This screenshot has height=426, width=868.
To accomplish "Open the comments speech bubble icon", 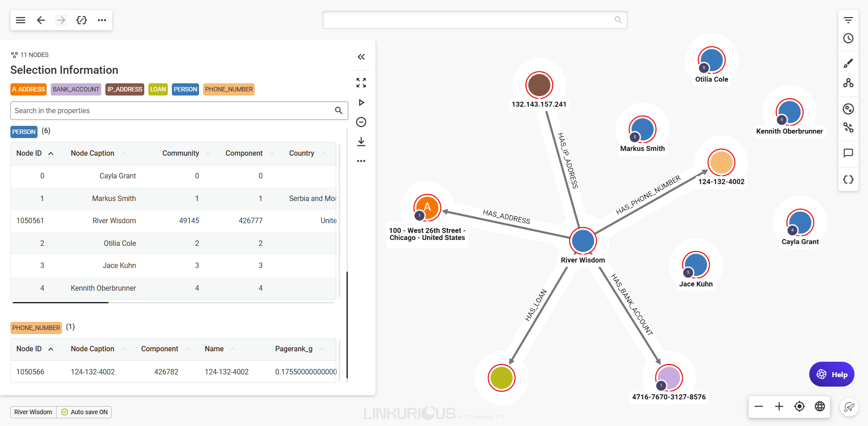I will [848, 153].
